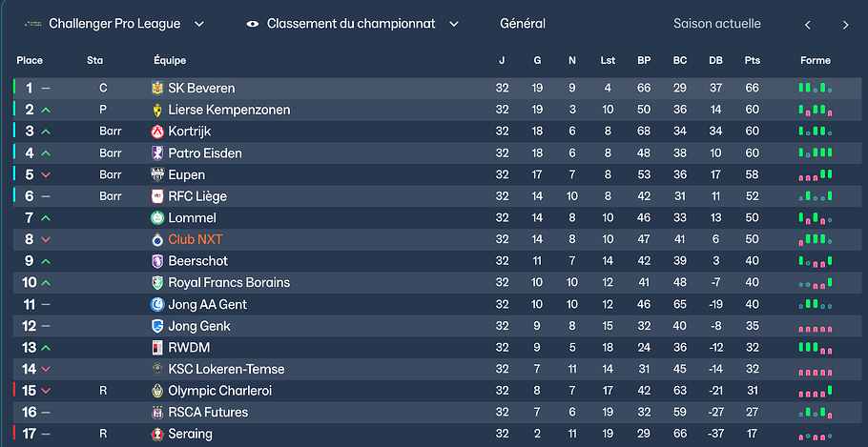
Task: Click the Beerschot club badge
Action: (157, 261)
